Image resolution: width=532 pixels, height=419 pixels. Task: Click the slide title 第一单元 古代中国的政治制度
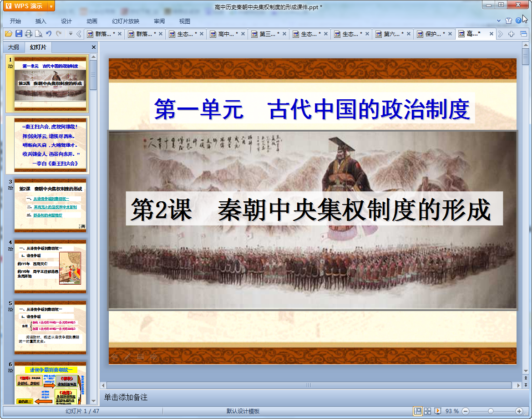pos(312,109)
